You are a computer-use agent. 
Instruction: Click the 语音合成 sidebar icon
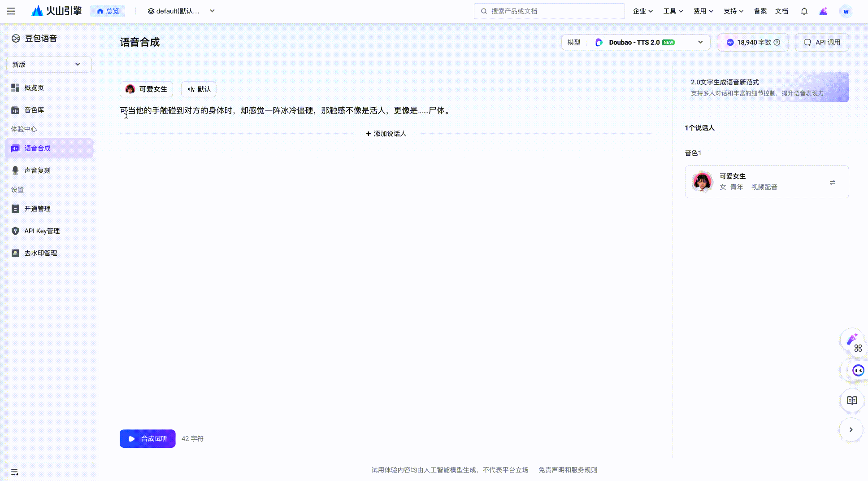[x=15, y=149]
